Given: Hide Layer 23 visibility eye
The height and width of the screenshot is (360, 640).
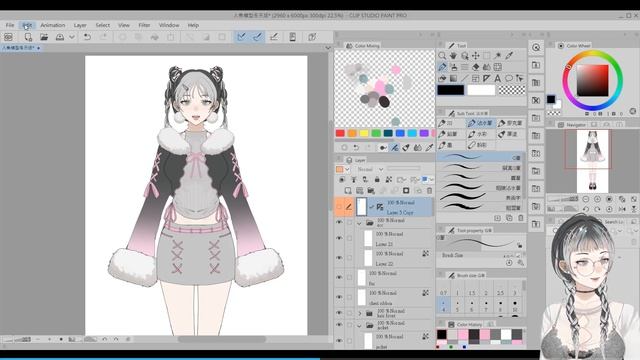Looking at the screenshot, I should (339, 238).
